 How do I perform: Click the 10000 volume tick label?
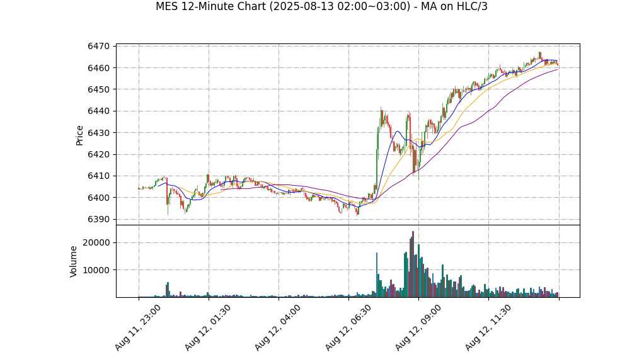pos(96,270)
